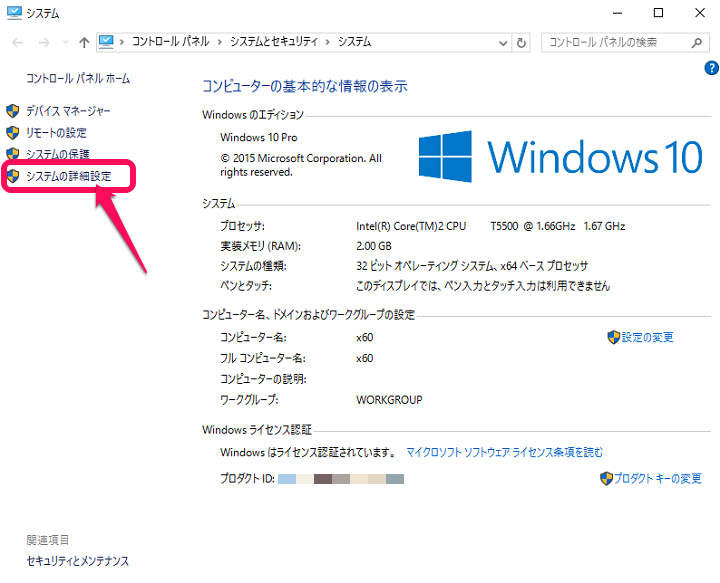
Task: Maximize the システム window
Action: pyautogui.click(x=658, y=13)
